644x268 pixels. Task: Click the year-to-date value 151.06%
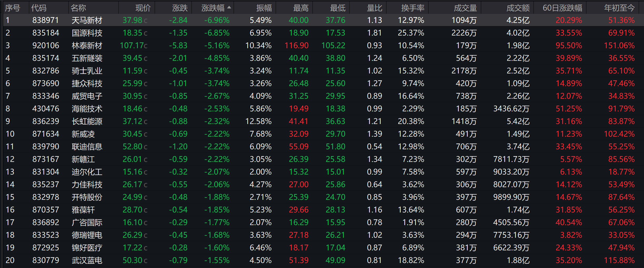point(619,46)
